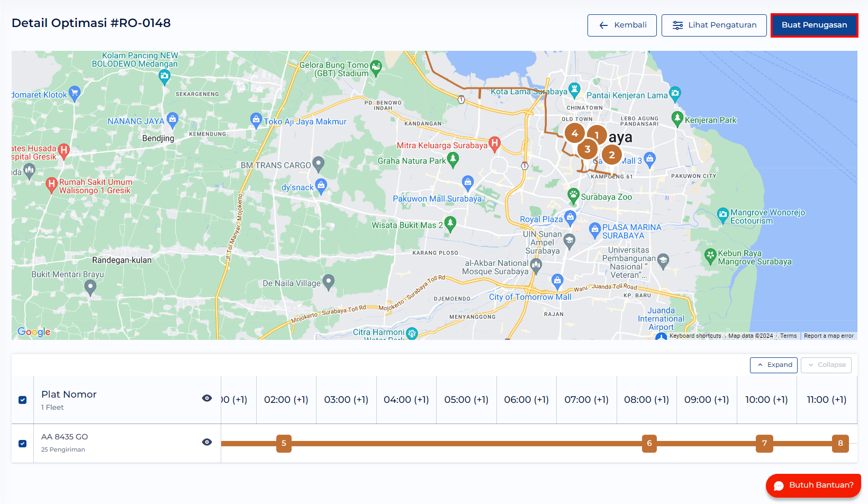Click map route marker 3
The image size is (868, 504).
tap(587, 149)
